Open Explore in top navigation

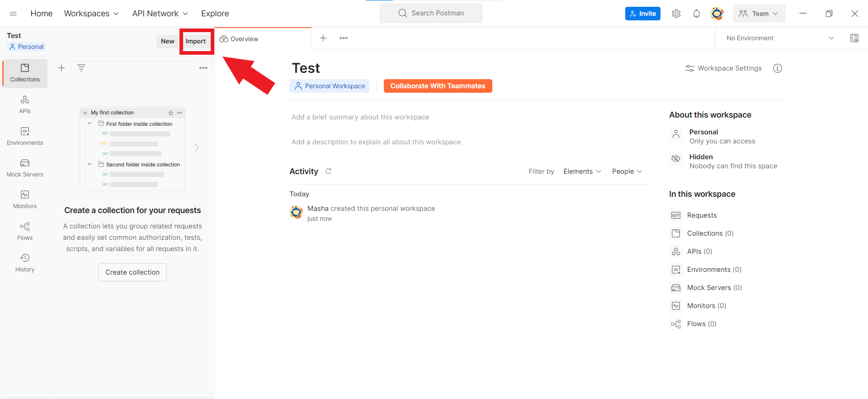tap(215, 14)
